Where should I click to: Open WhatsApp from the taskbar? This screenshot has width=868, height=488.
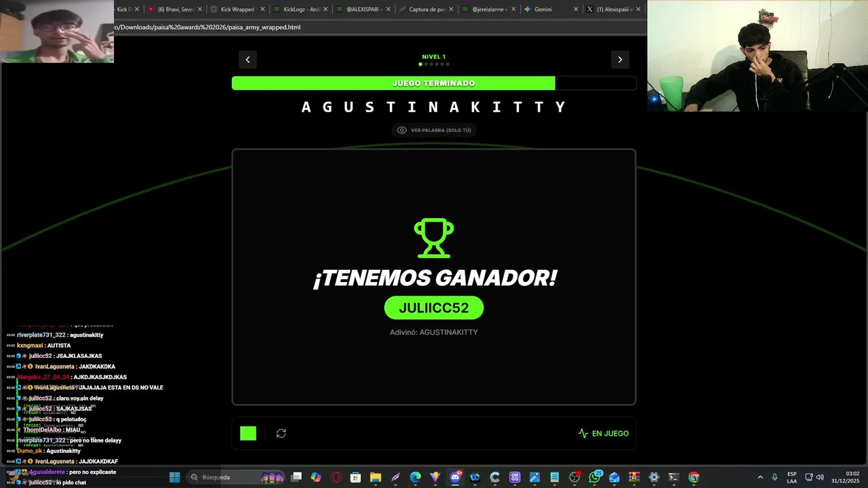pyautogui.click(x=595, y=477)
